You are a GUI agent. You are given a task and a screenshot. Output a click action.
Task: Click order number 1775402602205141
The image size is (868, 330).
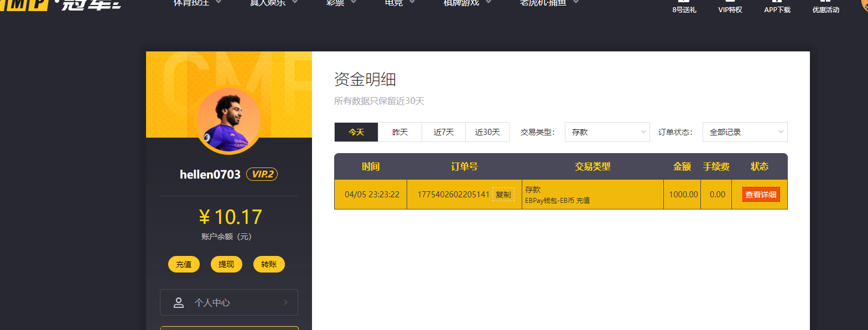pyautogui.click(x=453, y=195)
